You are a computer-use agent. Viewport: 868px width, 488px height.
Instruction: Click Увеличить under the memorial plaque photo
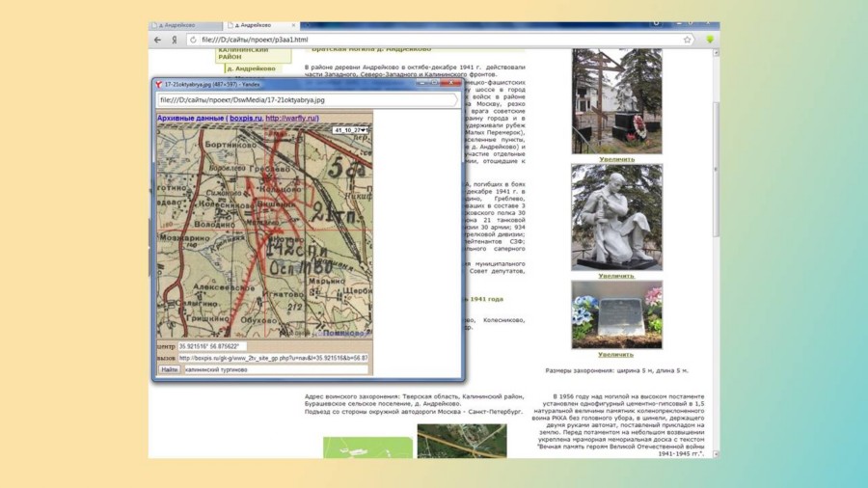(x=616, y=354)
